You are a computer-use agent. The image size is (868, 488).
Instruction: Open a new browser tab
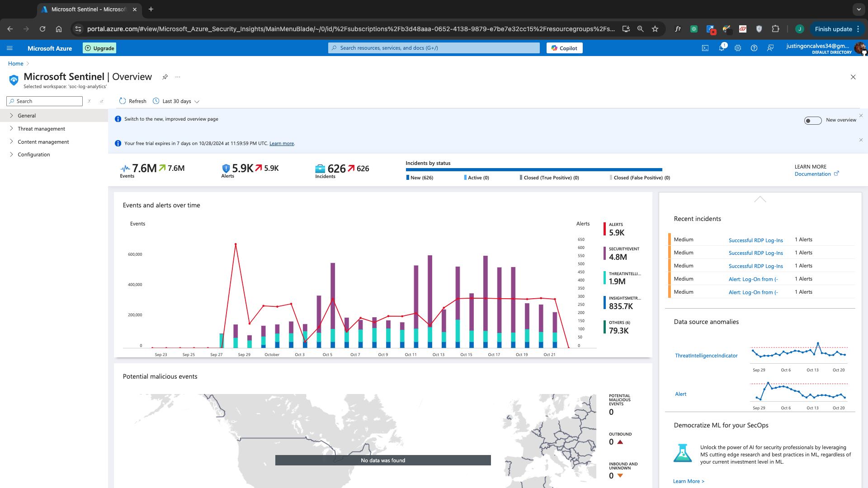pos(151,9)
